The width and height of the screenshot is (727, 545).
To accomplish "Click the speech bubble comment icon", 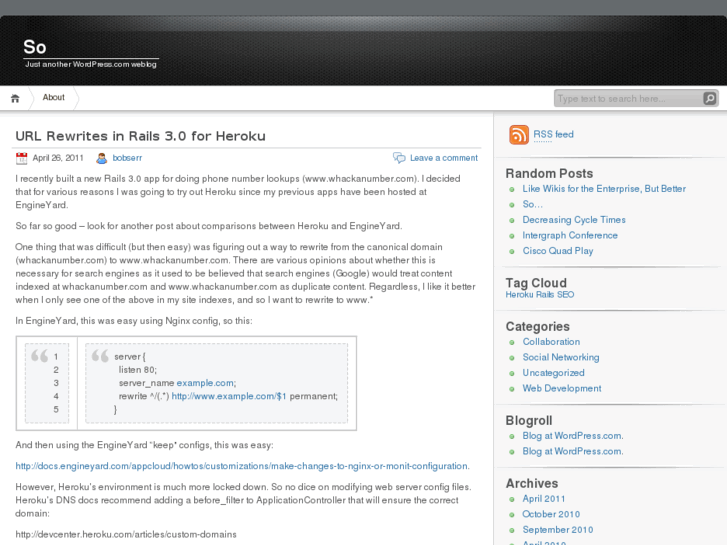I will [x=399, y=158].
